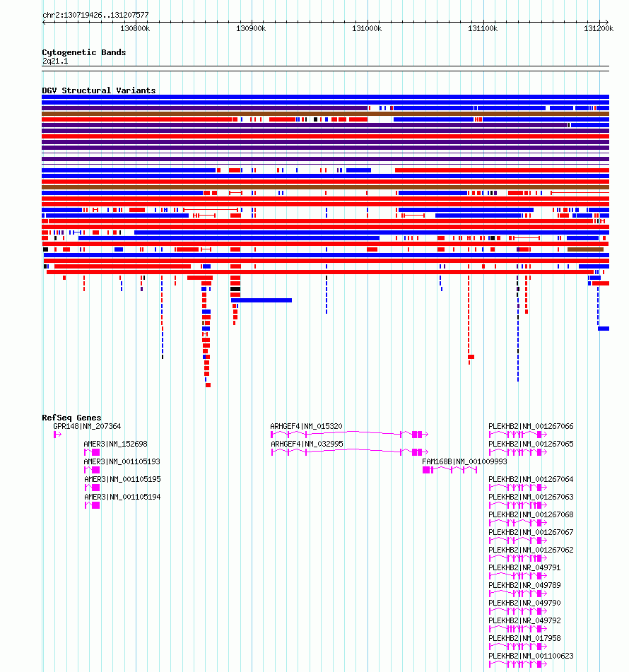This screenshot has width=629, height=672.
Task: Click the PLEKHB2|NR_049791 transcript label
Action: click(x=524, y=567)
